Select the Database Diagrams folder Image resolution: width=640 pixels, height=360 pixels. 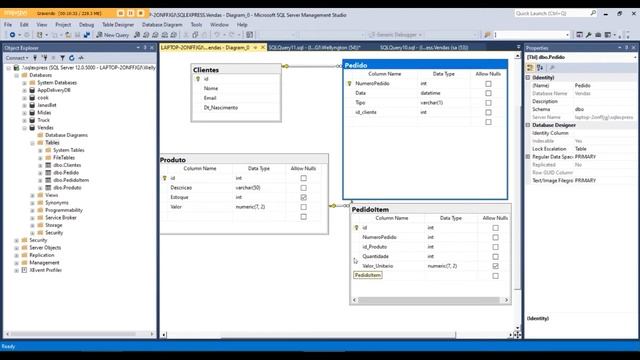(x=67, y=135)
